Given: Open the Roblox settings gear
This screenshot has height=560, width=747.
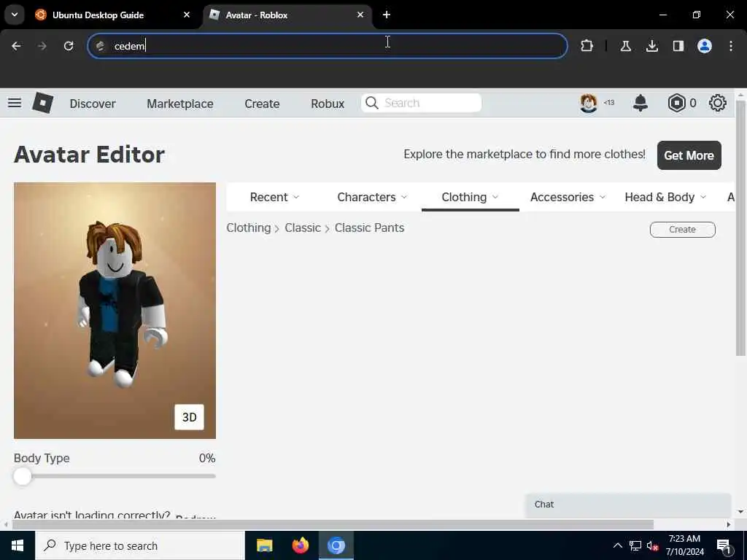Looking at the screenshot, I should [x=718, y=103].
